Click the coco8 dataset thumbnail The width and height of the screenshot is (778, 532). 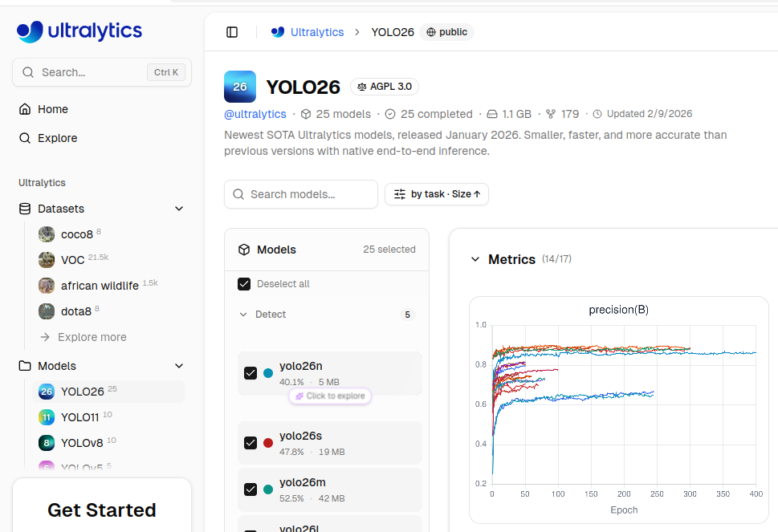click(x=47, y=234)
